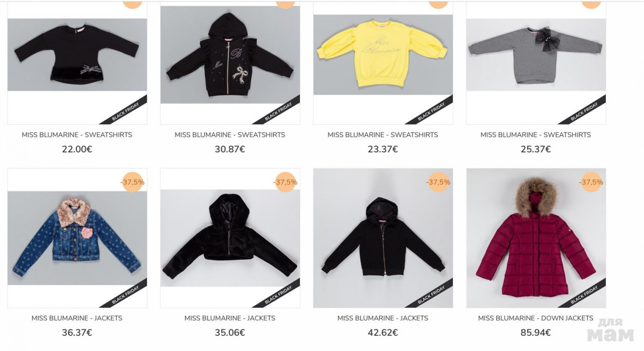Open Miss Blumarine - Down Jackets title link
The height and width of the screenshot is (351, 644).
[x=536, y=318]
